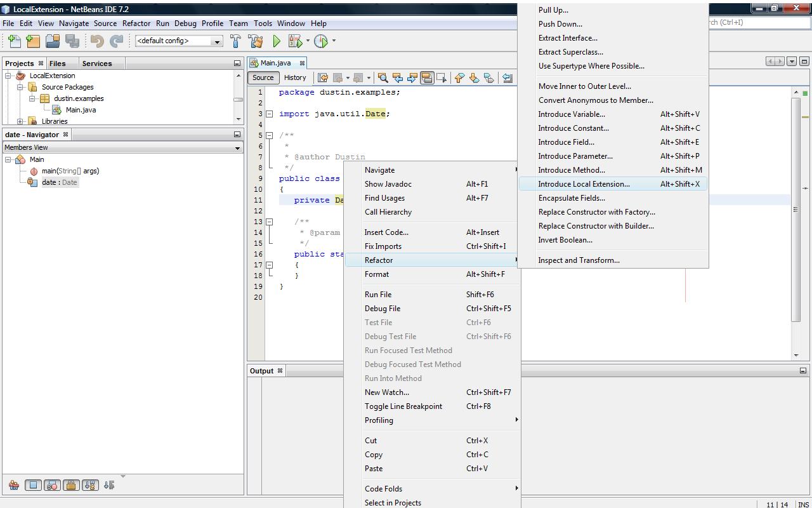Choose Introduce Local Extension from submenu
812x508 pixels.
[x=613, y=184]
